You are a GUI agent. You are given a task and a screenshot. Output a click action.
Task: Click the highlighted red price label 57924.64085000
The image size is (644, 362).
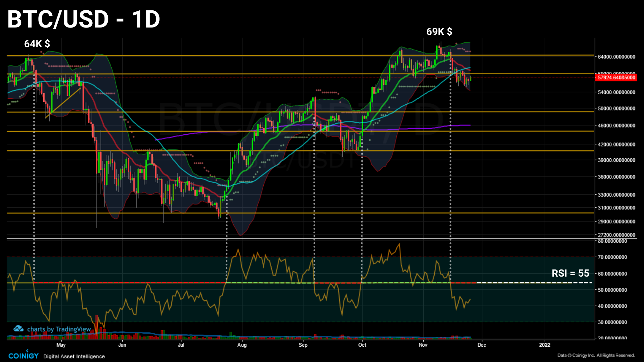point(614,77)
